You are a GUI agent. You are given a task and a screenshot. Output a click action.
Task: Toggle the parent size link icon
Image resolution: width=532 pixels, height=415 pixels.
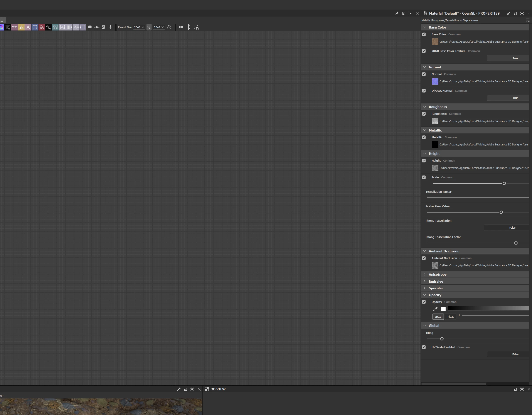click(x=149, y=27)
